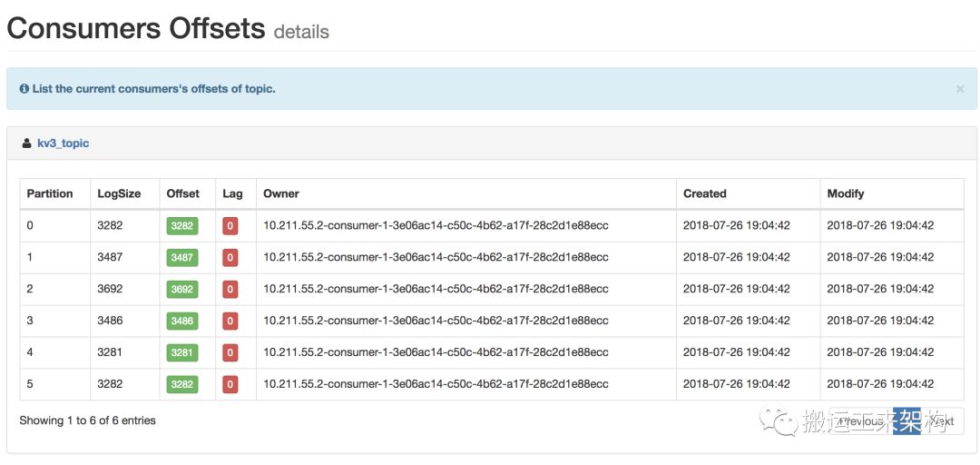Select the owner cell for partition 2
980x465 pixels.
click(x=436, y=290)
